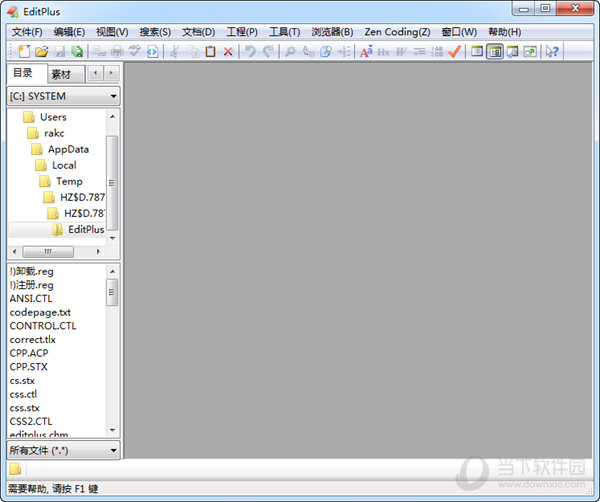The height and width of the screenshot is (502, 600).
Task: Click the context help arrow-question icon
Action: point(552,51)
